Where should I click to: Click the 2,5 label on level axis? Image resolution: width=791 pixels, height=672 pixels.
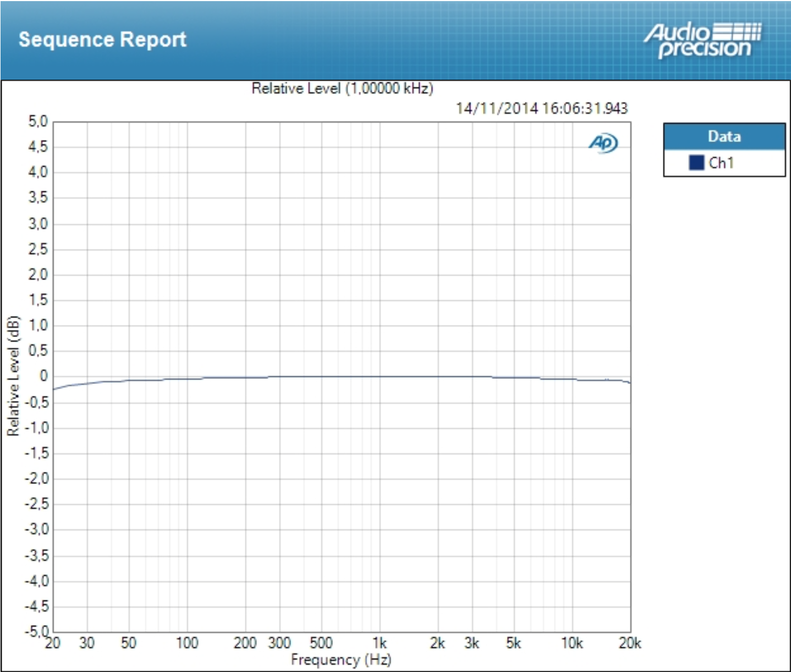tap(38, 249)
